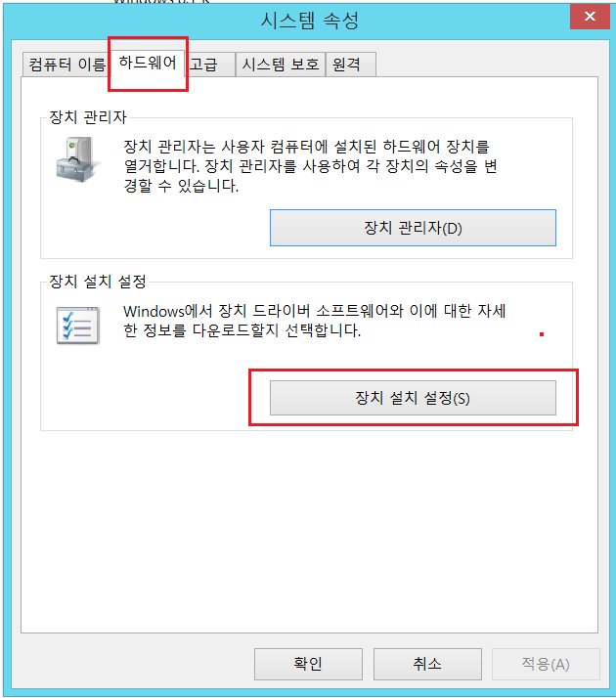The image size is (616, 698).
Task: Click blank panel area below installation settings group
Action: click(309, 530)
